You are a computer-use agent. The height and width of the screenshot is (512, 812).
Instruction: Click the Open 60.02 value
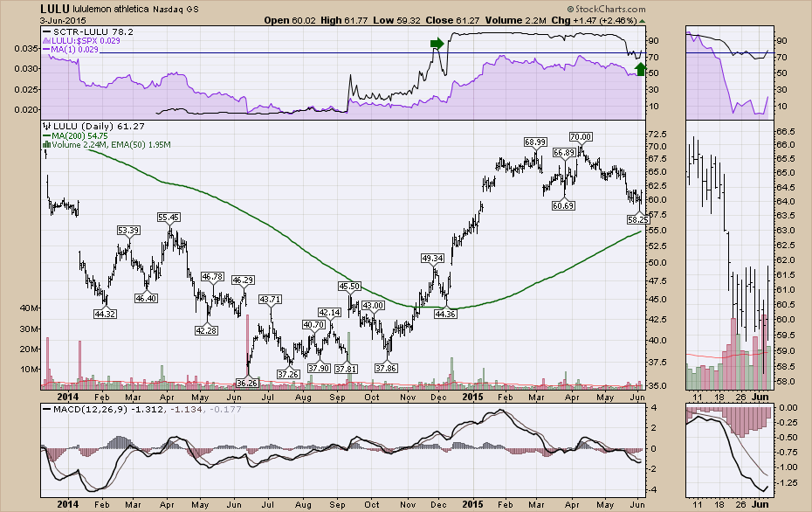coord(288,21)
